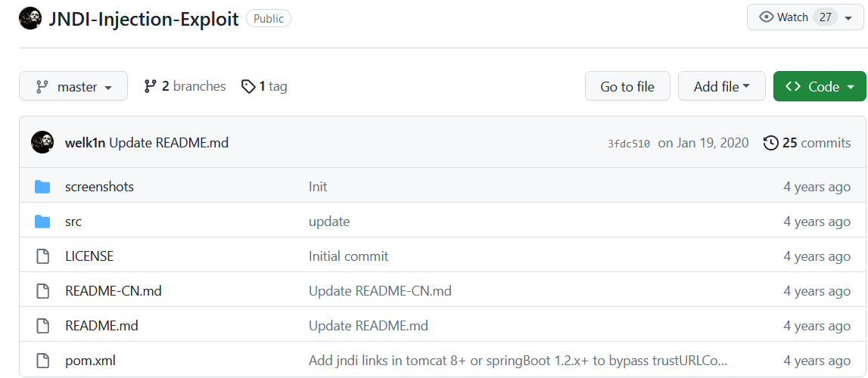Click the LICENSE file icon
The width and height of the screenshot is (868, 378).
pyautogui.click(x=42, y=256)
